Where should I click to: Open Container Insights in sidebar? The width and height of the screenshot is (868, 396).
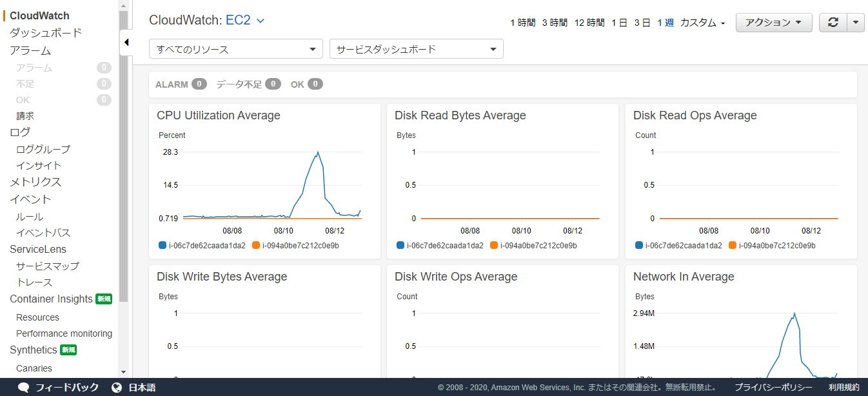click(x=51, y=299)
